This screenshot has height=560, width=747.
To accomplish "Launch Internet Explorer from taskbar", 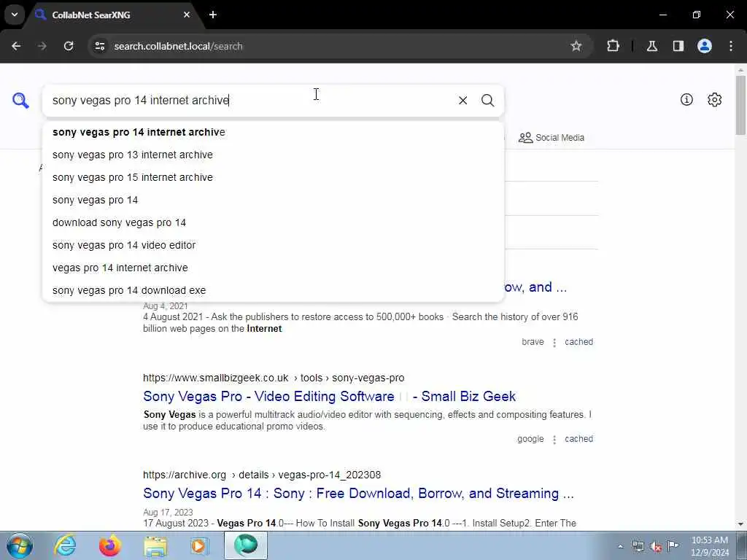I will [64, 545].
